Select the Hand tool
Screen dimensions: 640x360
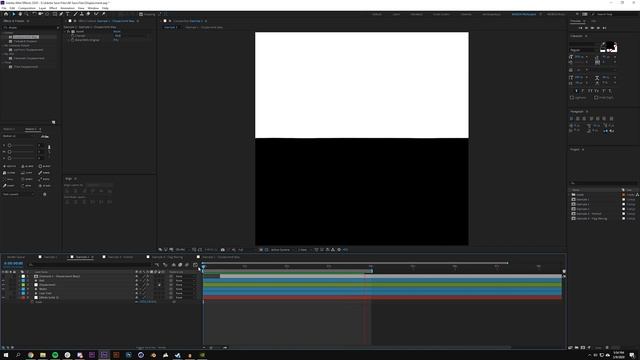[20, 14]
